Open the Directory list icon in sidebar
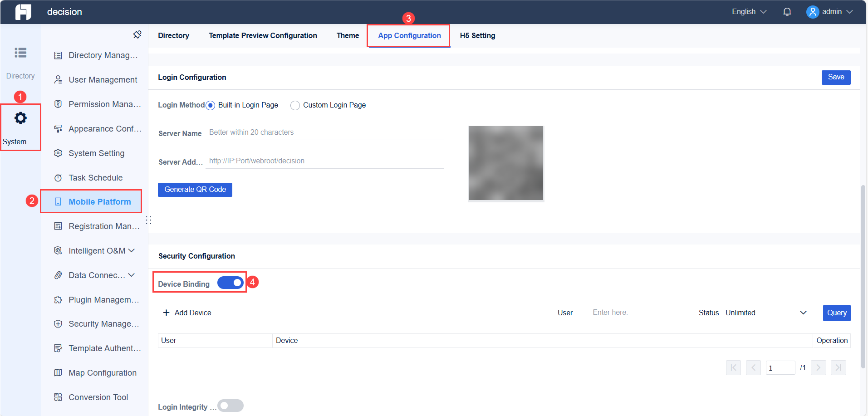868x416 pixels. 20,53
